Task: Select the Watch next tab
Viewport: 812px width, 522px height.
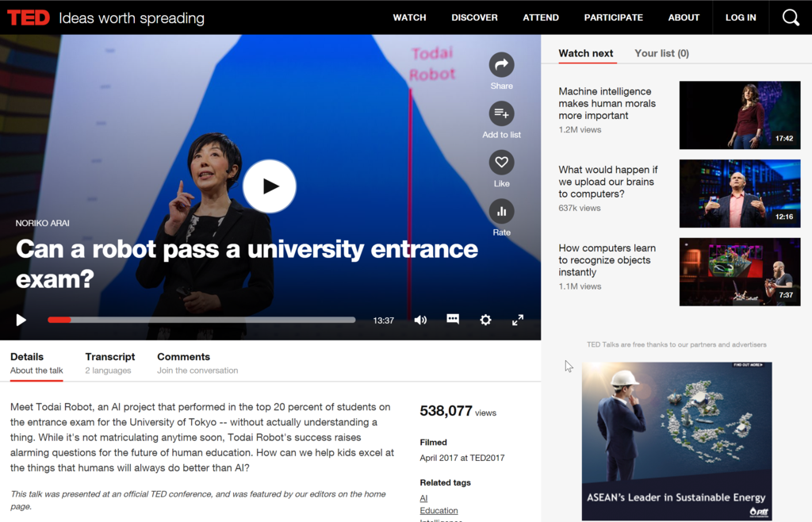Action: pyautogui.click(x=586, y=53)
